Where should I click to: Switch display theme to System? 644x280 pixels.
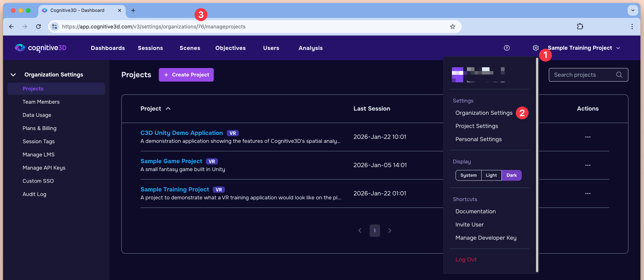click(468, 175)
